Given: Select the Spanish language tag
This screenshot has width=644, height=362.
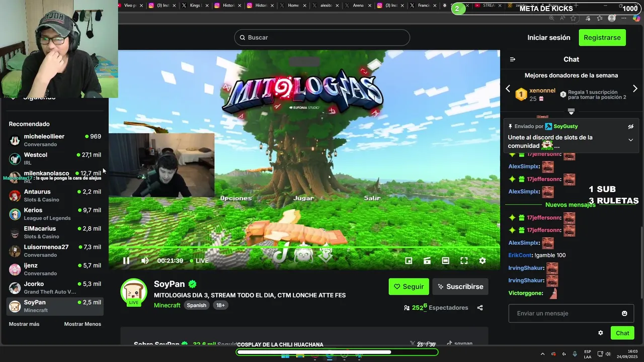Looking at the screenshot, I should tap(197, 305).
